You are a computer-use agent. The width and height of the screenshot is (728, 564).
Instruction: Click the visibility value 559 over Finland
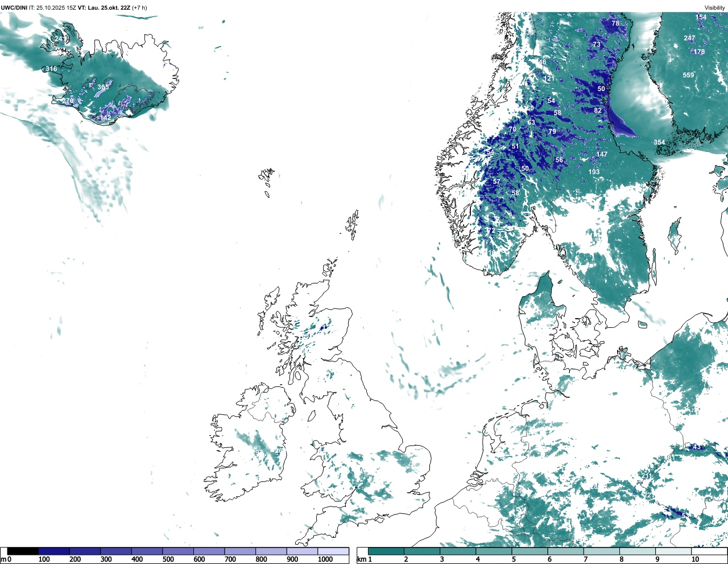coord(688,75)
